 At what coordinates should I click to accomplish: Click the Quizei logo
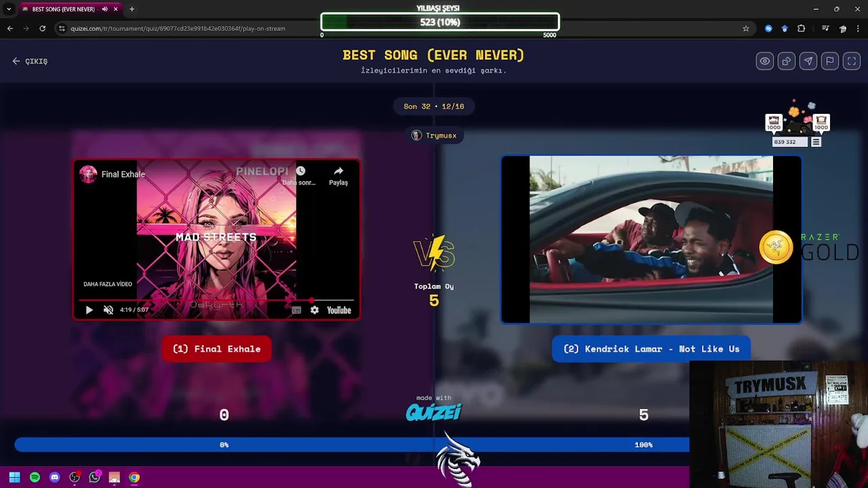434,412
